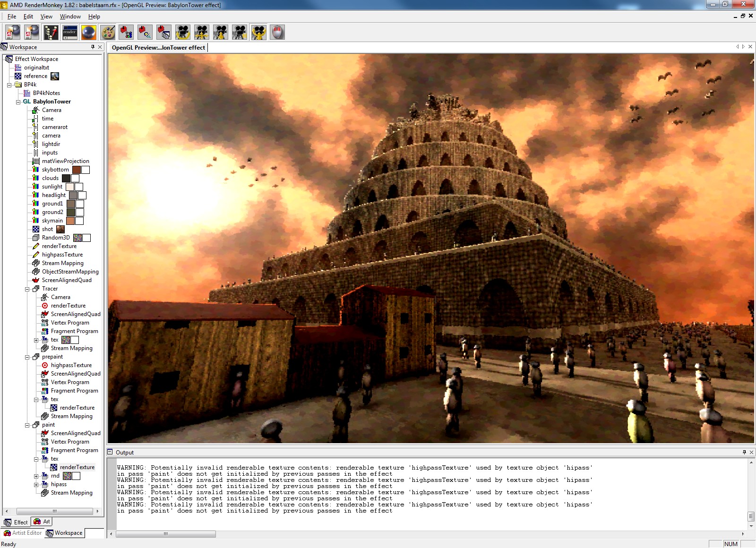Click the 'render' output window toolbar icon
The image size is (756, 548).
point(69,32)
